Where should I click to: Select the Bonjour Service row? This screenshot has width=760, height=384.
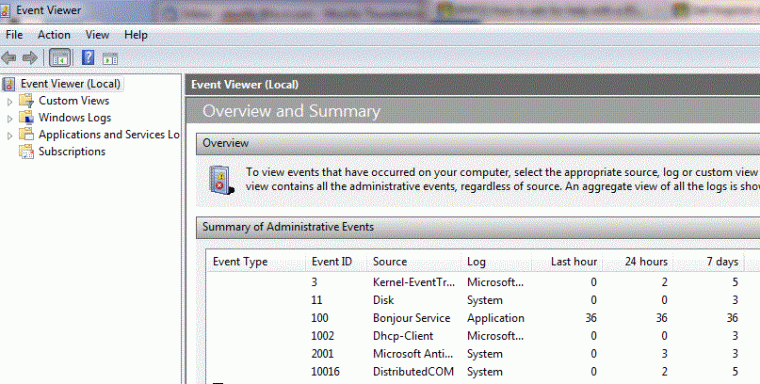point(412,318)
